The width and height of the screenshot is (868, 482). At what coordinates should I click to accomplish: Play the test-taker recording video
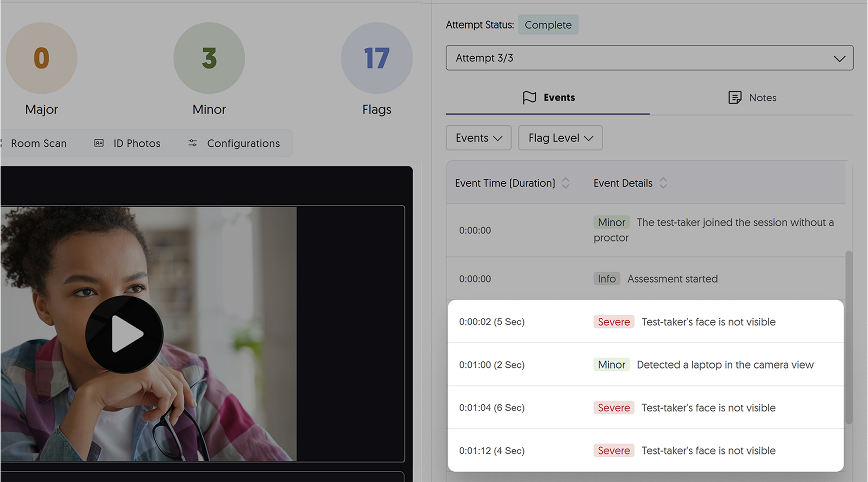click(x=124, y=334)
